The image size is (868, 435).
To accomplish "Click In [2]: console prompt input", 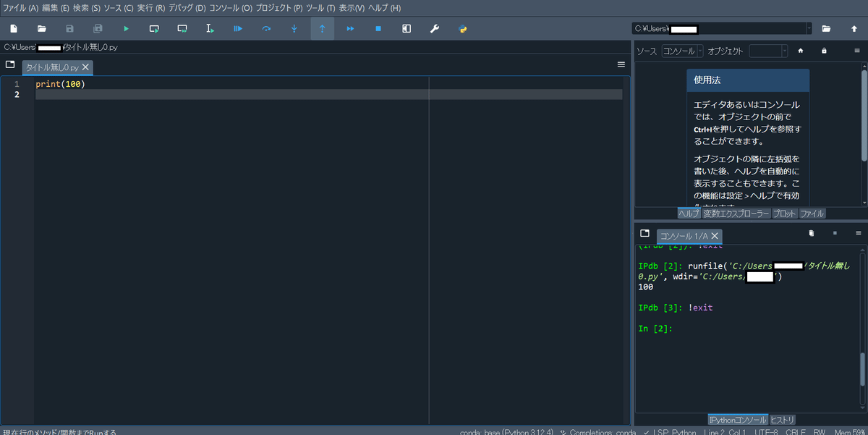I will (655, 329).
